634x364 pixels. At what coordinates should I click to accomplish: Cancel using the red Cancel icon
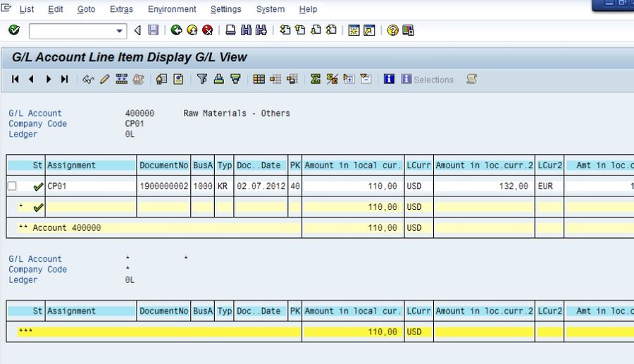coord(207,30)
